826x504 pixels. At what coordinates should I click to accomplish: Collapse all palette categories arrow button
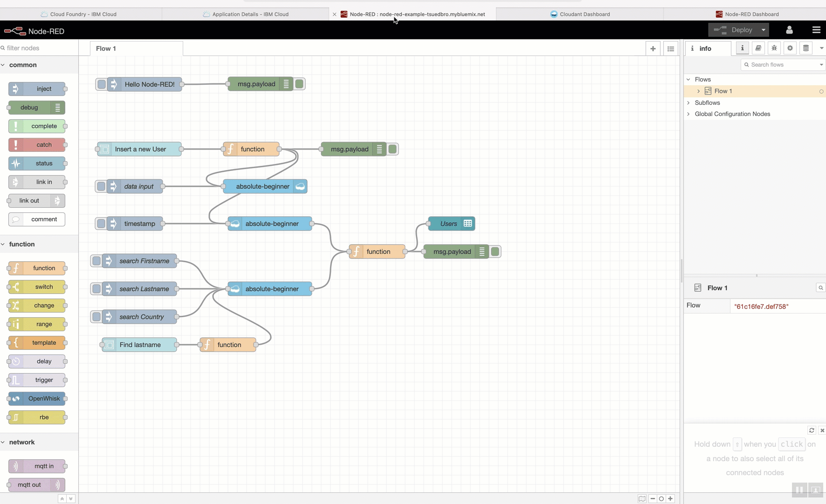[x=62, y=498]
